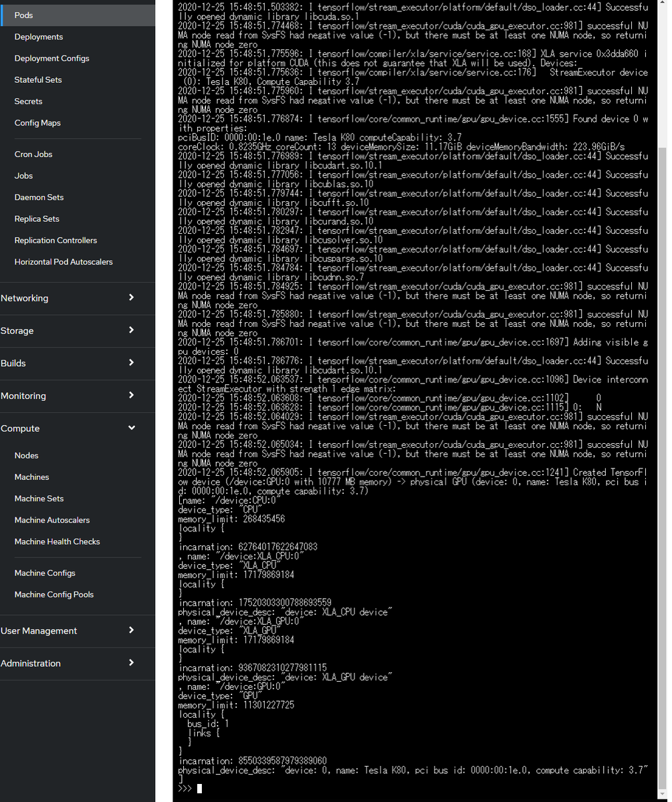Viewport: 672px width, 802px height.
Task: Click the 'memory_limit: 268435456' line
Action: pos(231,519)
